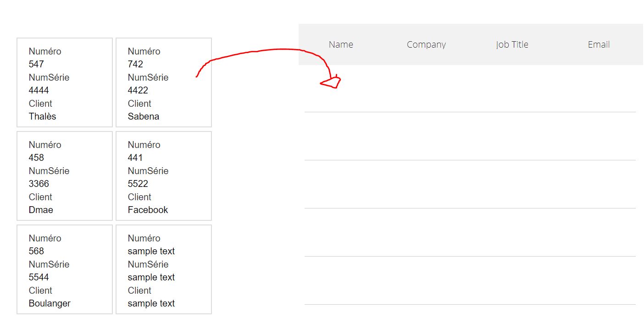Click NumSérie value 4444
Viewport: 644px width, 334px height.
click(x=39, y=90)
